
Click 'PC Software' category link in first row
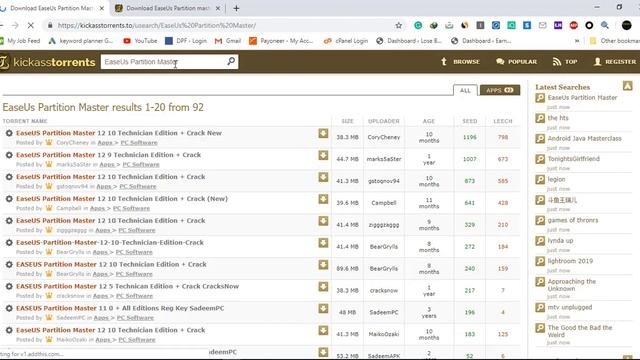pos(139,143)
